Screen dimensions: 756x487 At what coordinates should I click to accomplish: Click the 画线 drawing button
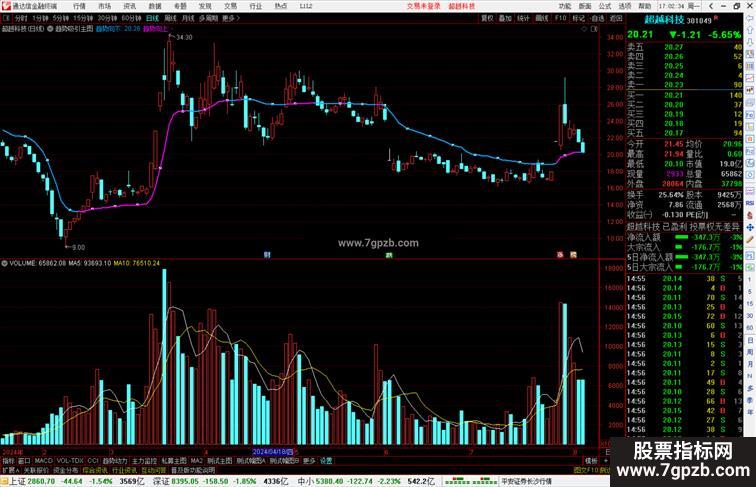tap(542, 18)
